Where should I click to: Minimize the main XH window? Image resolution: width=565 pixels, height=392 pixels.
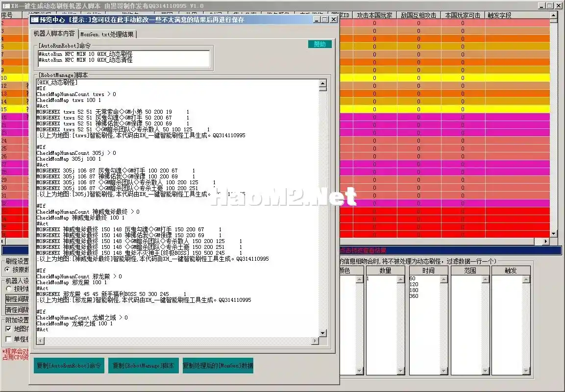(542, 6)
